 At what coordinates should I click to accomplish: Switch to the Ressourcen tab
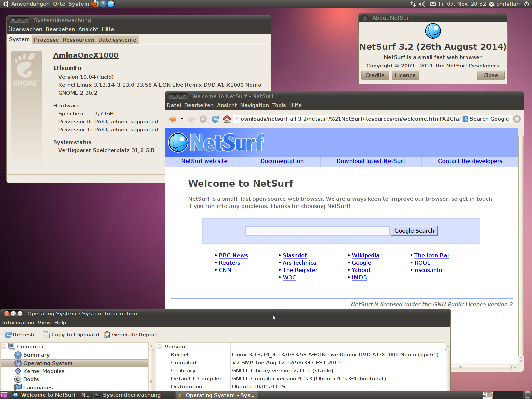tap(78, 40)
